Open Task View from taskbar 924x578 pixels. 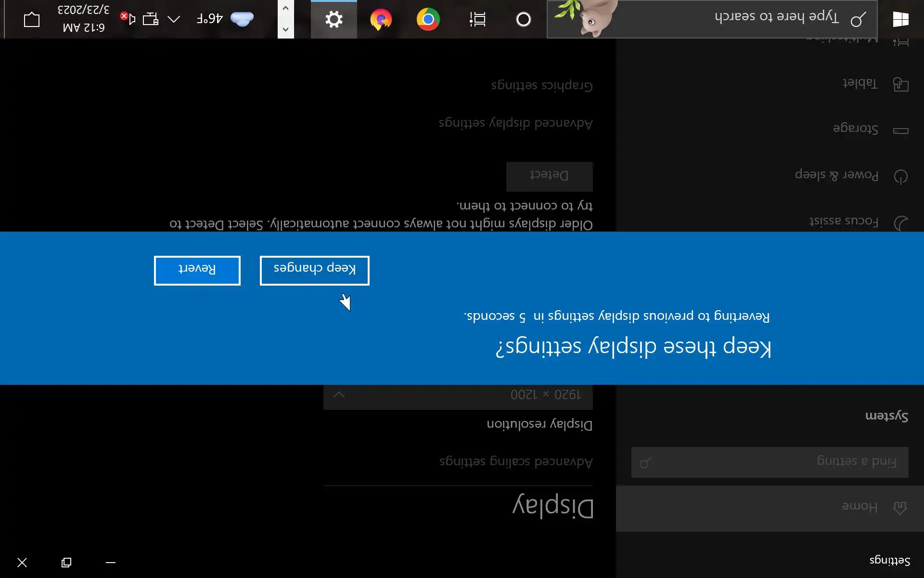pyautogui.click(x=477, y=19)
